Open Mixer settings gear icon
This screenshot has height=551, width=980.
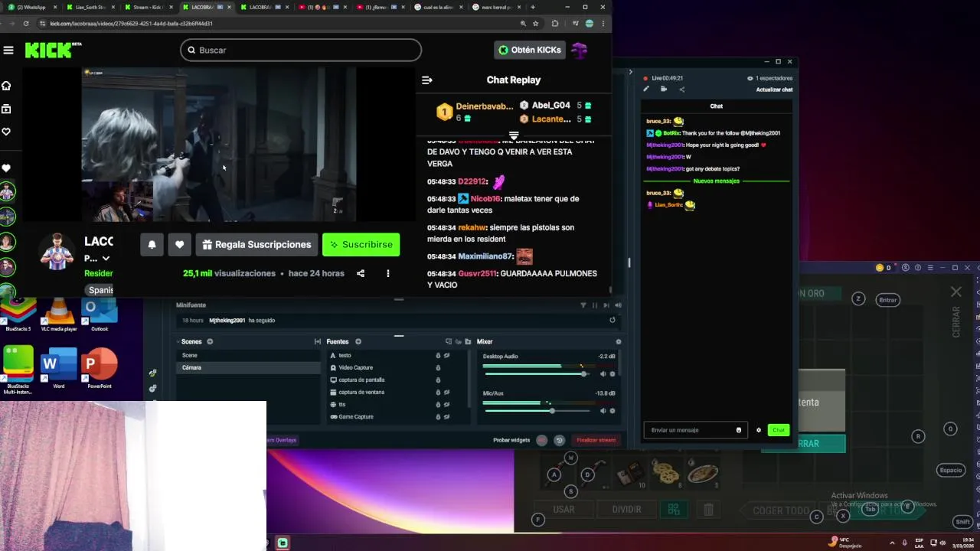tap(619, 342)
